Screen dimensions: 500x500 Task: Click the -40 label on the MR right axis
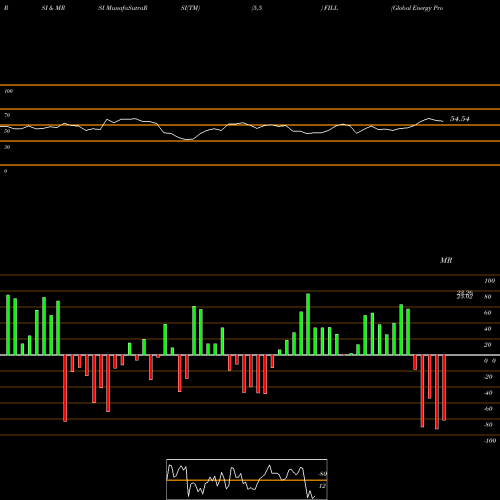pos(488,393)
